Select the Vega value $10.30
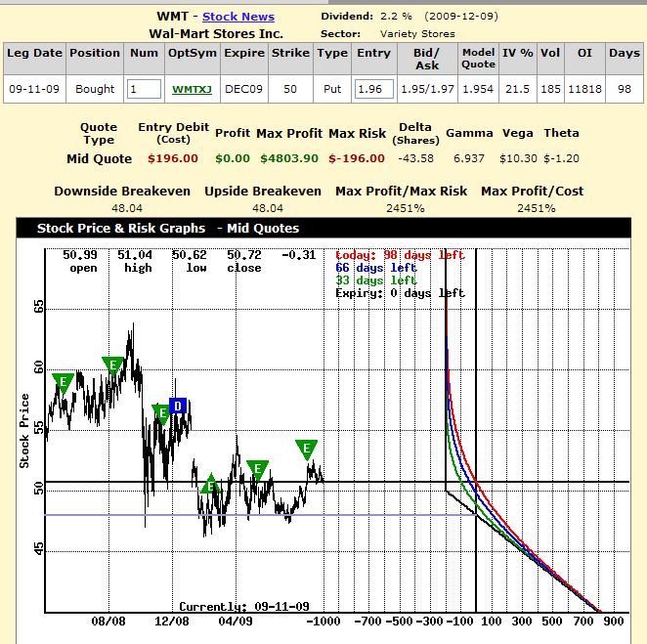This screenshot has width=647, height=644. (x=518, y=158)
